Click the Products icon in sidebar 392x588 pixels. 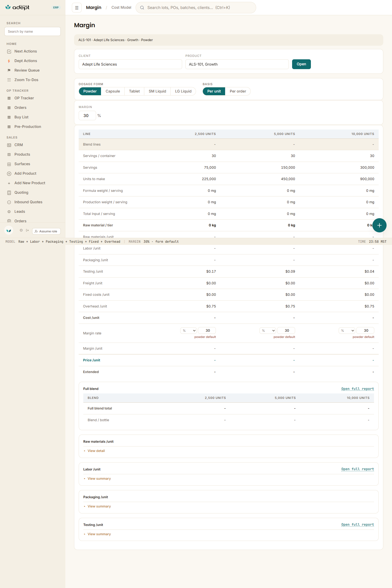tap(9, 155)
